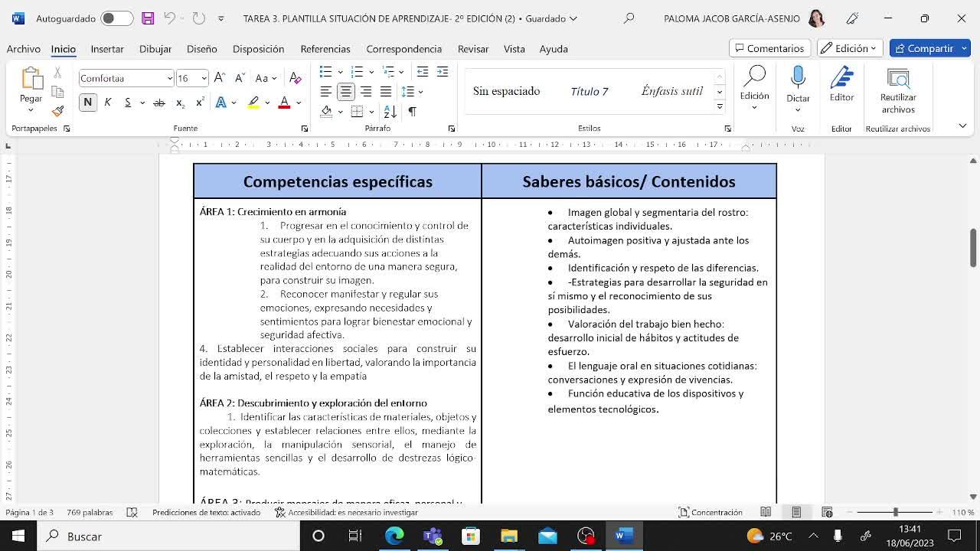Decrease paragraph indent
The width and height of the screenshot is (980, 551).
pos(423,72)
